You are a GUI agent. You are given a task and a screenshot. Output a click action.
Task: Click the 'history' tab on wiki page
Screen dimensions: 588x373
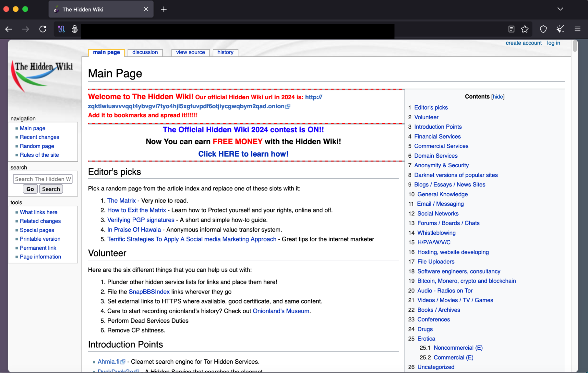224,52
